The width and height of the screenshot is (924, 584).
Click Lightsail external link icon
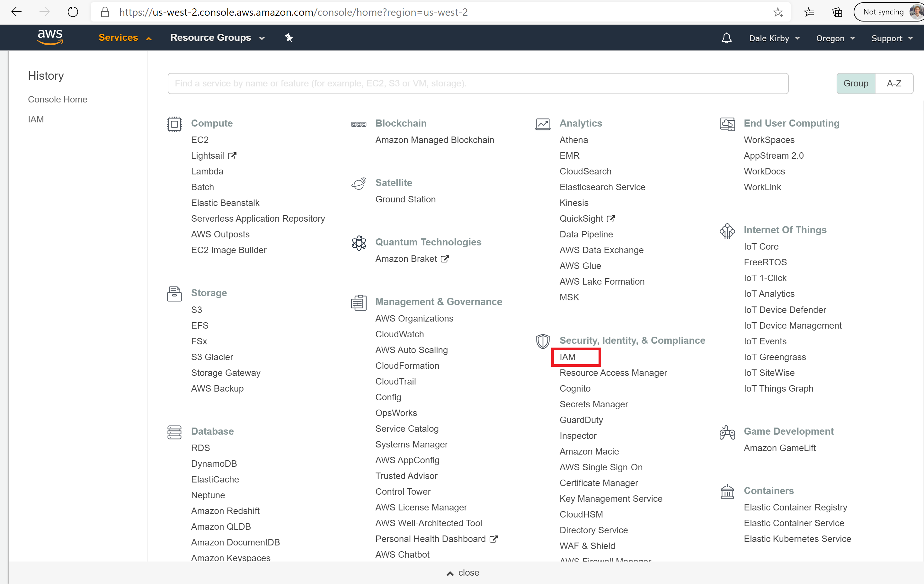[x=232, y=156]
